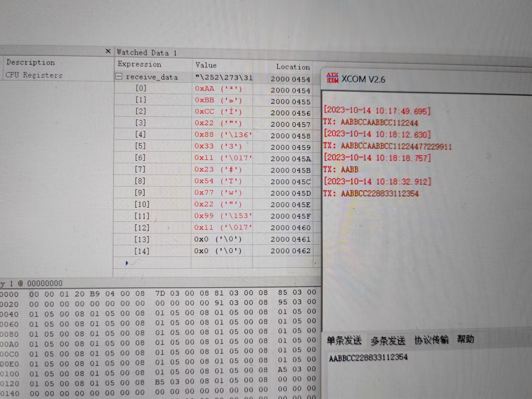Viewport: 532px width, 399px height.
Task: Click the XCOM V2.6 application icon
Action: [332, 78]
